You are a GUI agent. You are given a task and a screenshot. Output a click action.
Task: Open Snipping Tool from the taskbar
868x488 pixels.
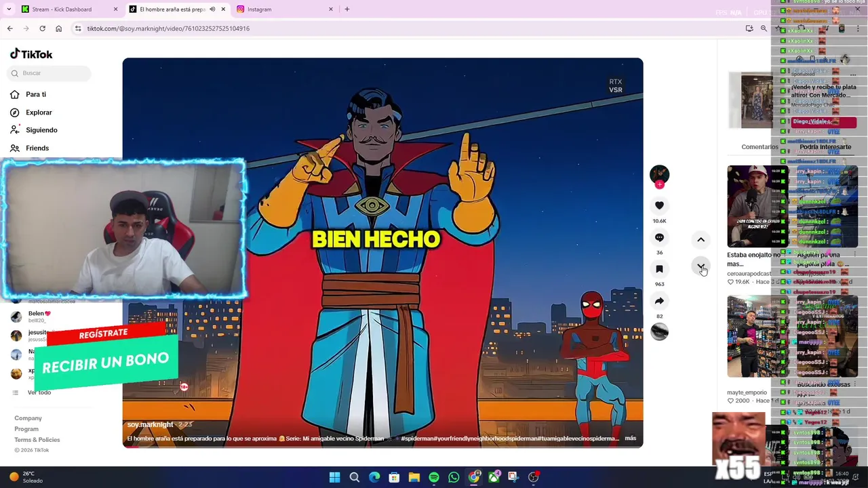point(513,477)
